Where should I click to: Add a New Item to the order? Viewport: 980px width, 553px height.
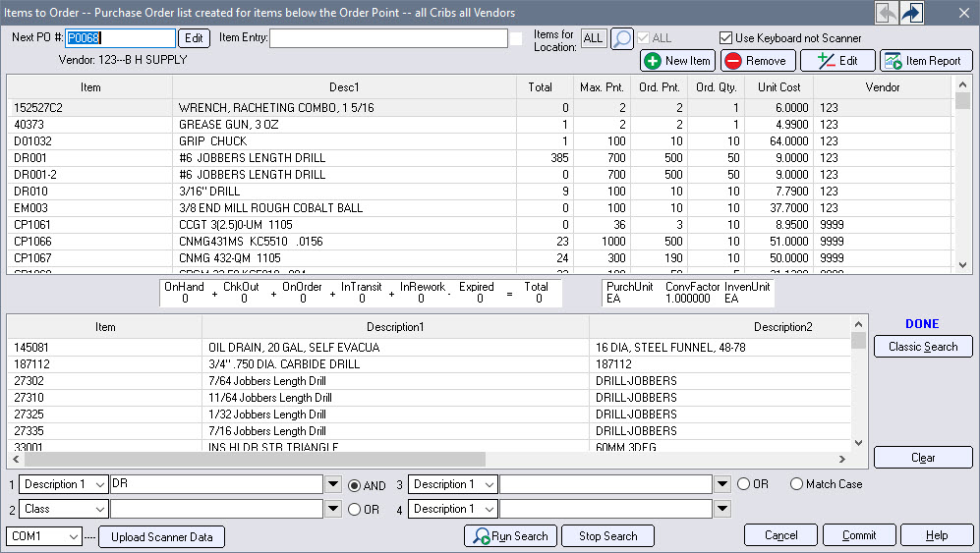(677, 61)
